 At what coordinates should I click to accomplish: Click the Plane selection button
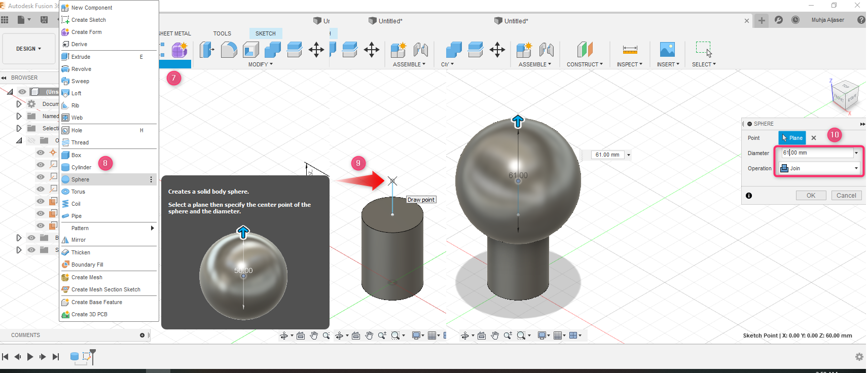point(792,138)
